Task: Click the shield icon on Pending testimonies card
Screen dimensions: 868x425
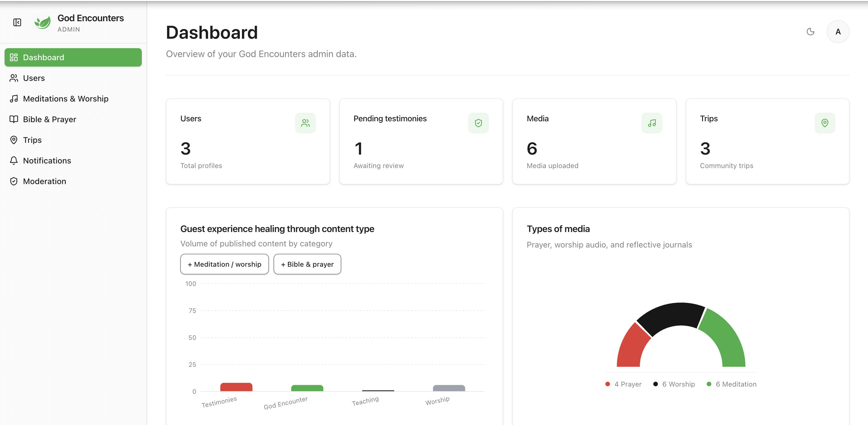Action: point(478,123)
